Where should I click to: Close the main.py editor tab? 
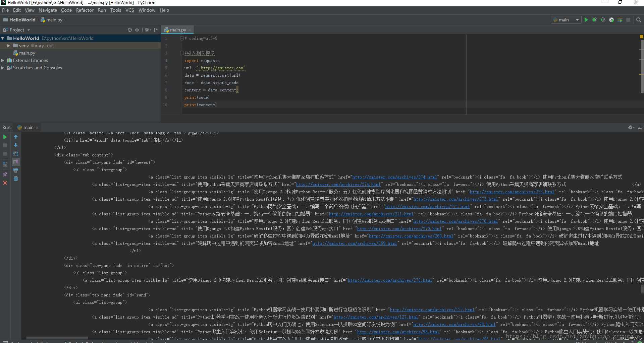pos(190,30)
